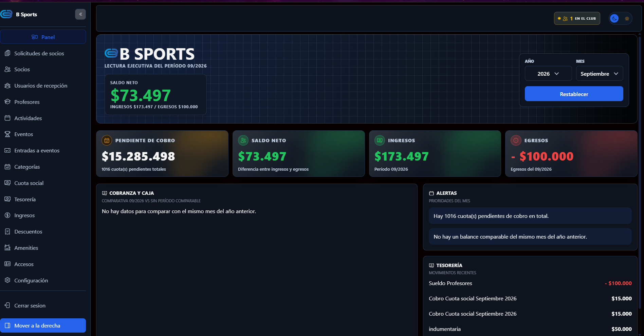Click the Cobranza y Caja heading
This screenshot has height=336, width=644.
[131, 193]
